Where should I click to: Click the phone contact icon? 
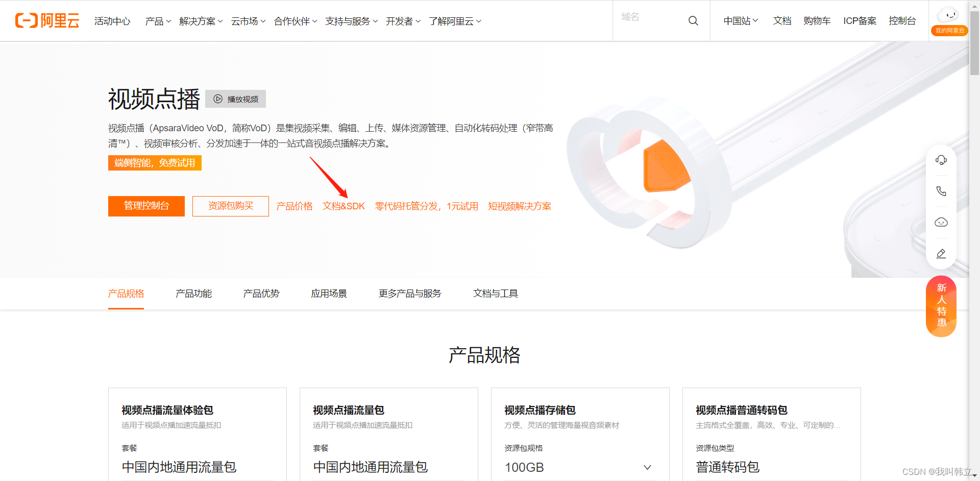[x=941, y=191]
